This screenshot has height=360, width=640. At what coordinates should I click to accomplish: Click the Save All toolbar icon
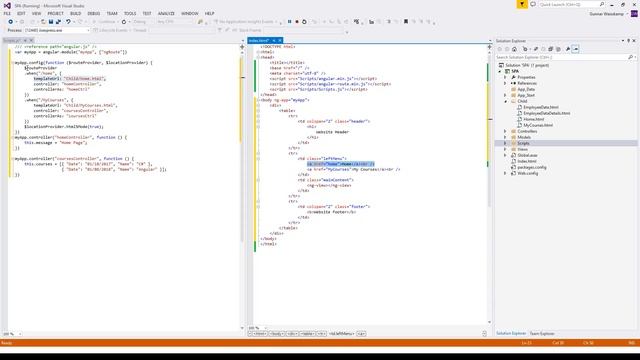pyautogui.click(x=58, y=22)
